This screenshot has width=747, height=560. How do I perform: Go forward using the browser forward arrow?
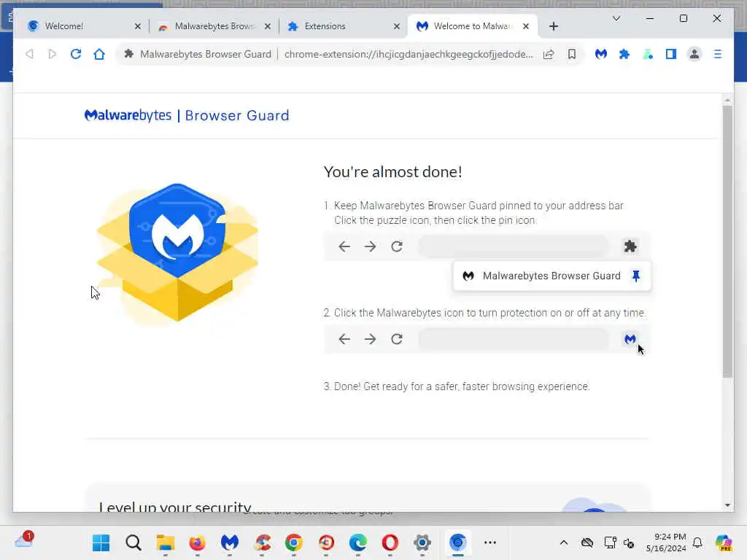(53, 54)
